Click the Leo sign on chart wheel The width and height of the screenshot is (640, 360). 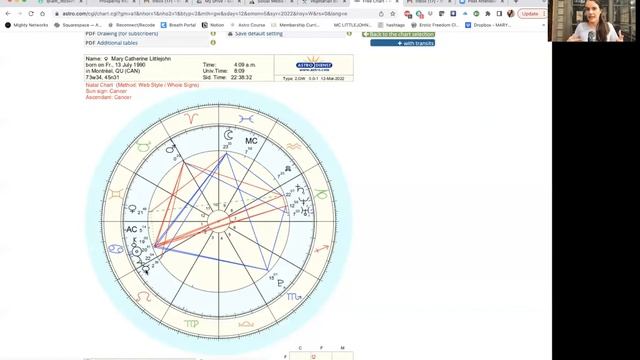pyautogui.click(x=144, y=296)
